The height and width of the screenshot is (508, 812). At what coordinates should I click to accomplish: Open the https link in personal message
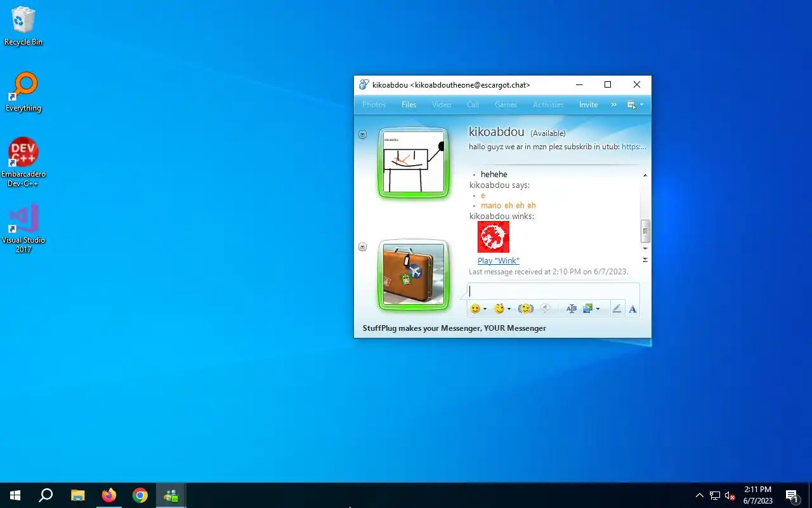(x=634, y=147)
